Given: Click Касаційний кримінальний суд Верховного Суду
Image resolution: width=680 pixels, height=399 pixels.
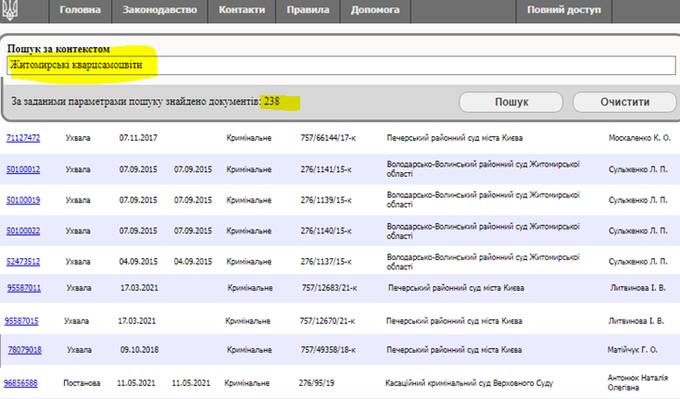Looking at the screenshot, I should (x=469, y=383).
